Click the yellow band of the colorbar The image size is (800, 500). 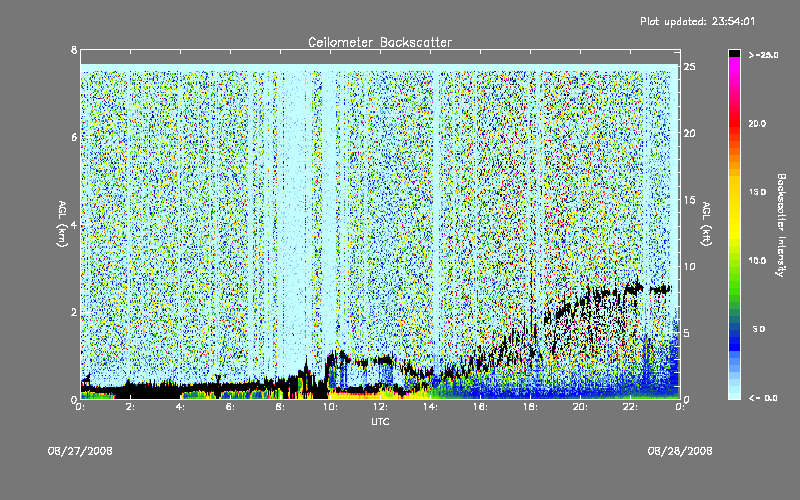click(734, 209)
